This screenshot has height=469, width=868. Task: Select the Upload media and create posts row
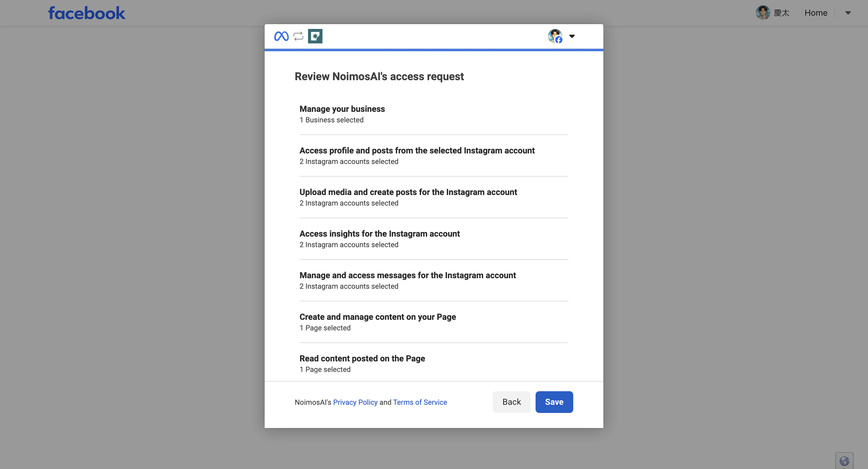pyautogui.click(x=408, y=192)
